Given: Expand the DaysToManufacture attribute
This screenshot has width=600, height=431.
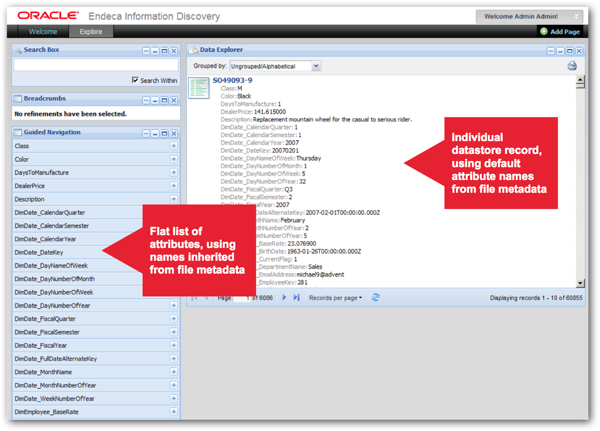Looking at the screenshot, I should click(173, 172).
